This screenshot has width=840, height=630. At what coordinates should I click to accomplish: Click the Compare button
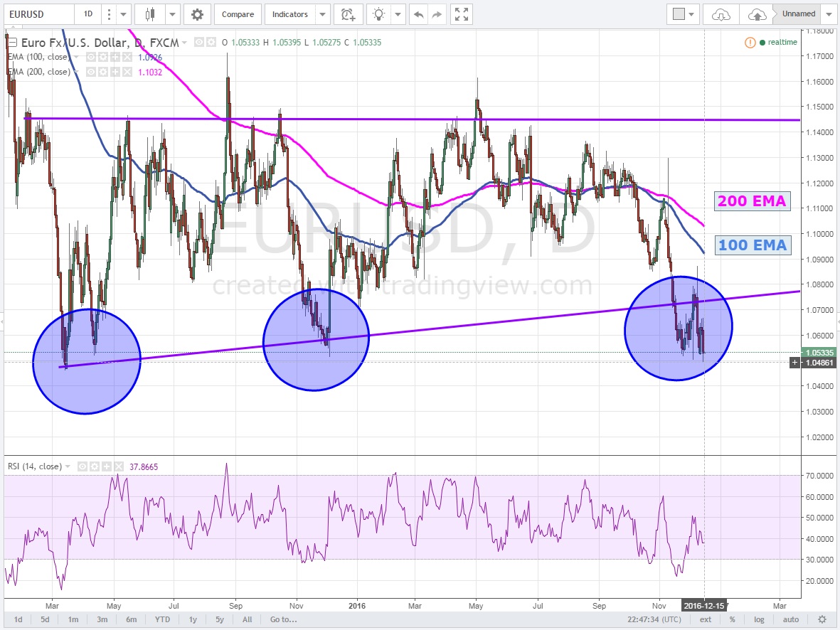(236, 14)
